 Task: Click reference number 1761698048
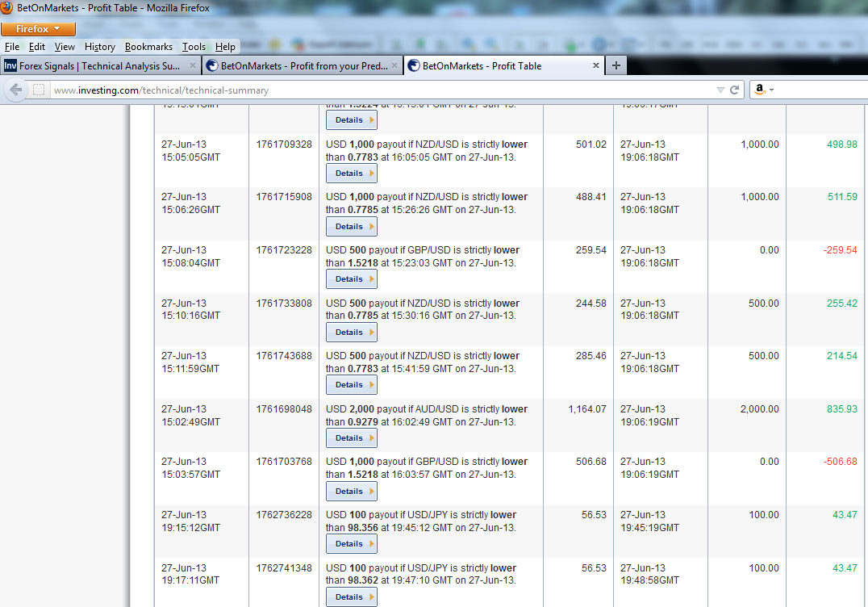pos(284,409)
